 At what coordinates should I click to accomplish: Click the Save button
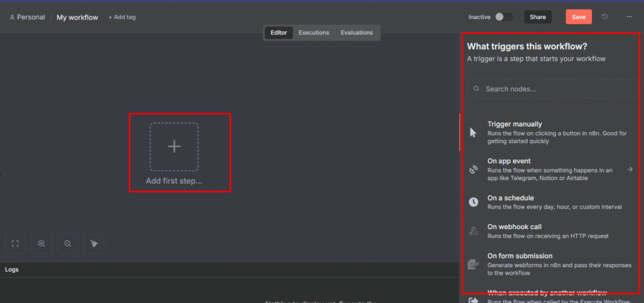pos(579,17)
